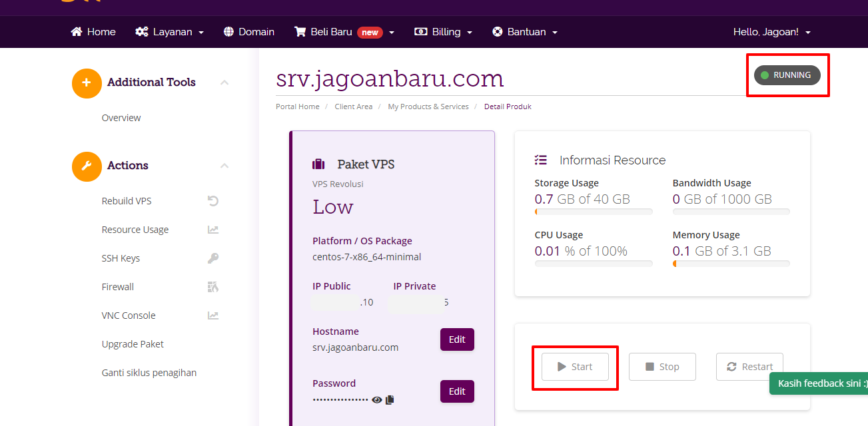The image size is (868, 426).
Task: Click the VPS Revolusi subtitle text
Action: coord(338,184)
